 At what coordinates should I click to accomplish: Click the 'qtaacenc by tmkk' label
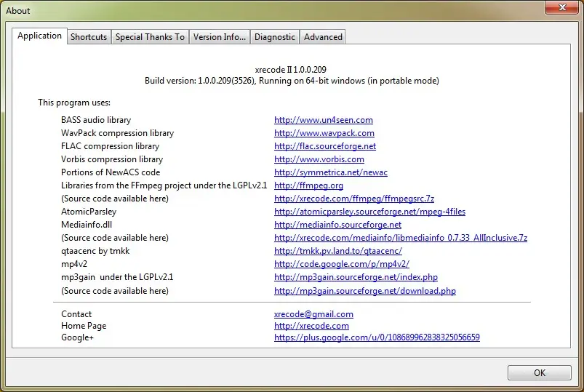95,251
